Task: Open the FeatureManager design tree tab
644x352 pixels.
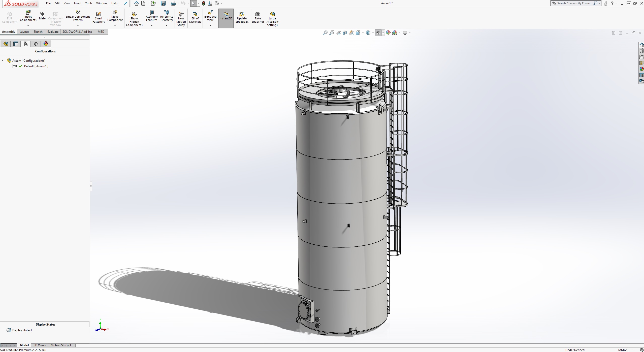Action: click(x=6, y=44)
